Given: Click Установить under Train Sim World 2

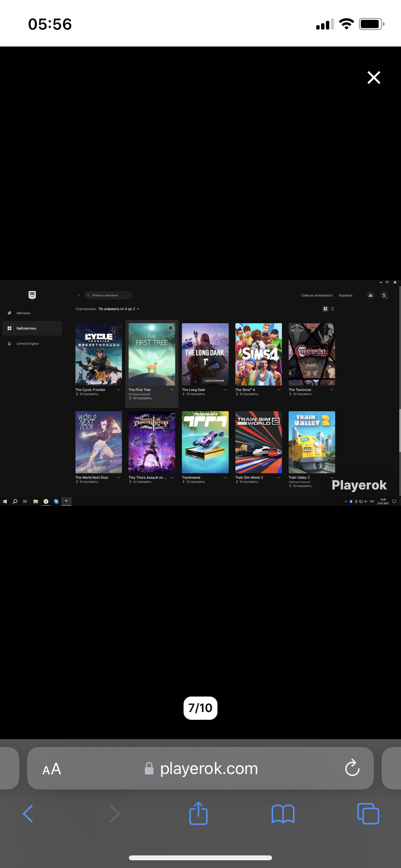Looking at the screenshot, I should point(247,482).
